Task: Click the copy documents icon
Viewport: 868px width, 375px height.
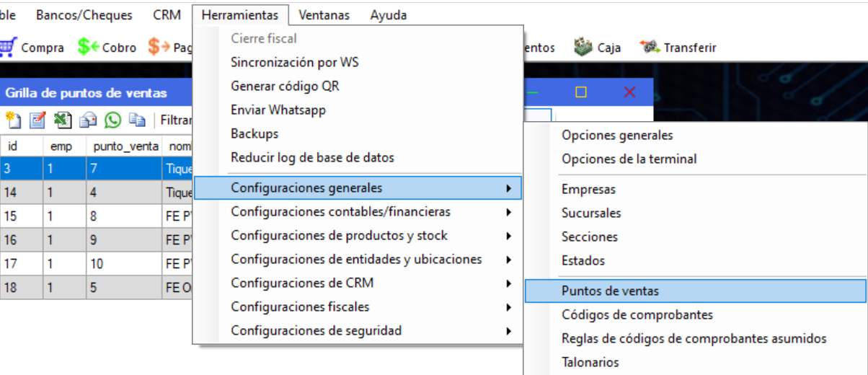Action: coord(137,120)
